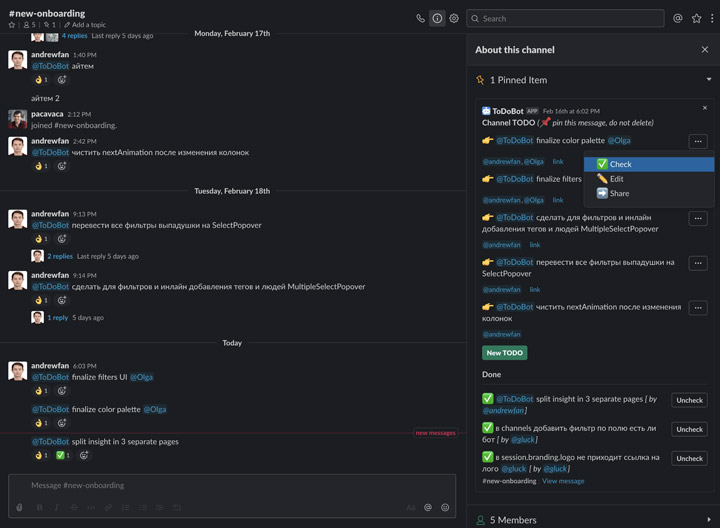This screenshot has height=528, width=720.
Task: Open channel settings gear icon
Action: tap(454, 18)
